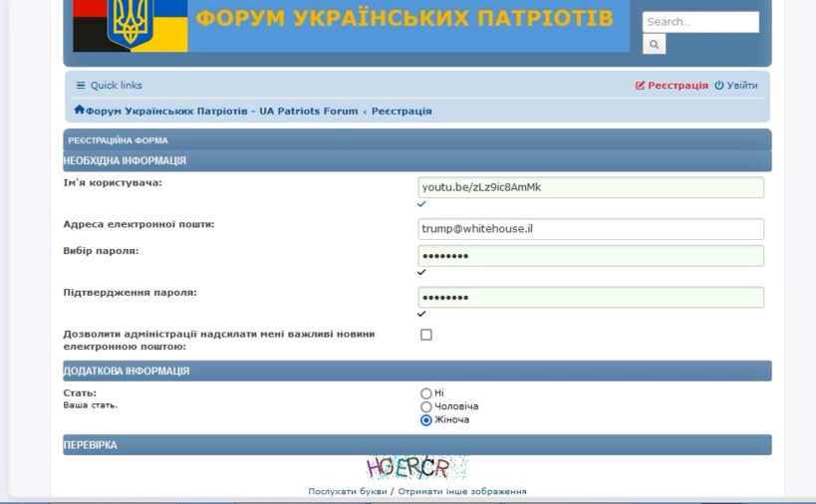Image resolution: width=816 pixels, height=504 pixels.
Task: Click the 'Адреса електронної пошти:' label
Action: (x=138, y=224)
